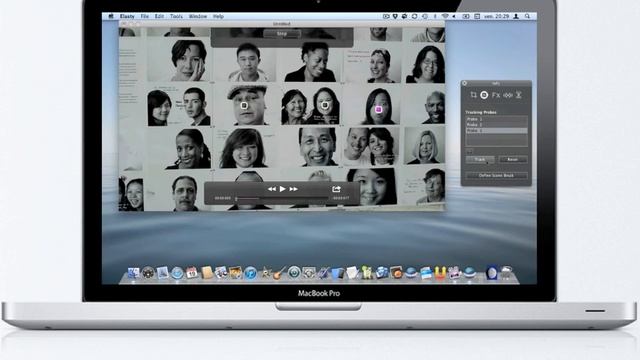This screenshot has height=360, width=640.
Task: Click the Reset button in inspector
Action: point(513,160)
